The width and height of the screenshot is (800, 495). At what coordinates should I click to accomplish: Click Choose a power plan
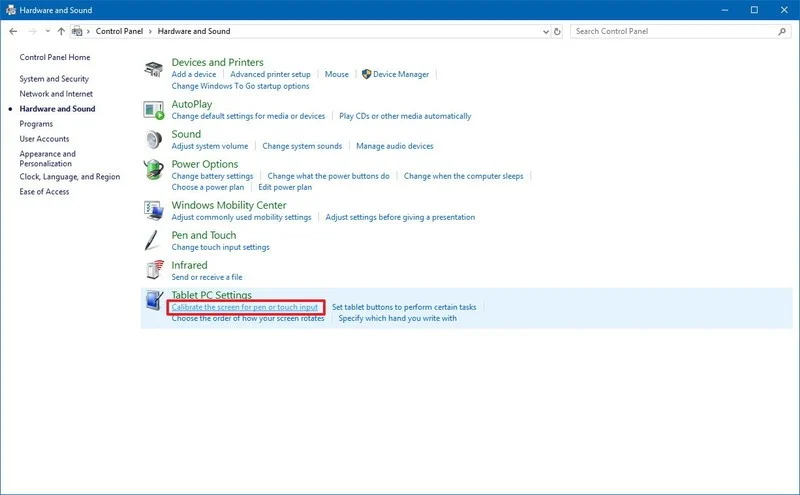[208, 187]
